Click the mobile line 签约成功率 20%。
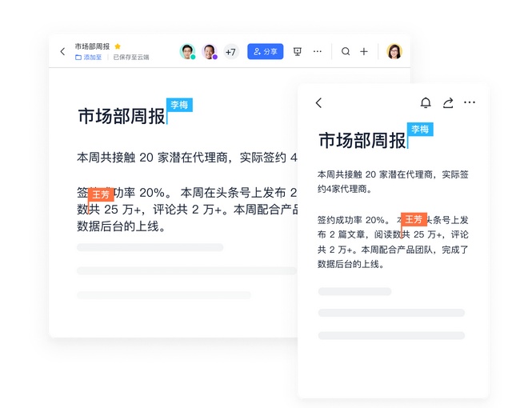This screenshot has height=408, width=532. [x=354, y=220]
